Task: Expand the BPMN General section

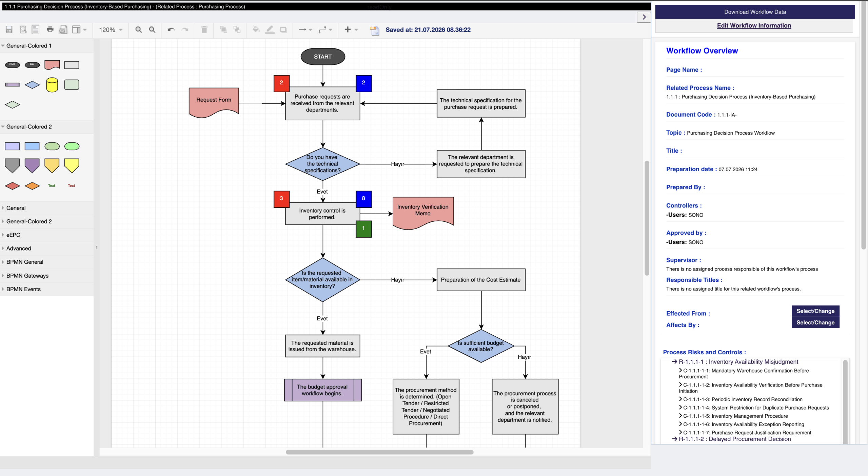Action: [x=47, y=262]
